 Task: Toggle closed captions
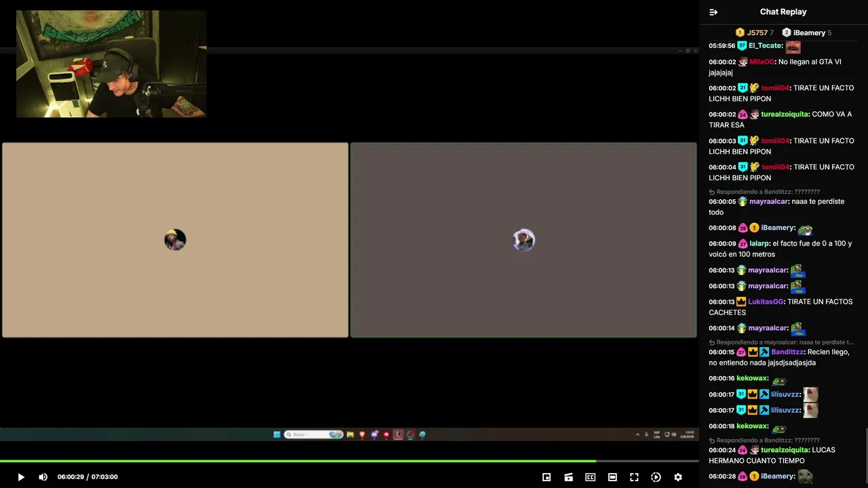tap(591, 477)
